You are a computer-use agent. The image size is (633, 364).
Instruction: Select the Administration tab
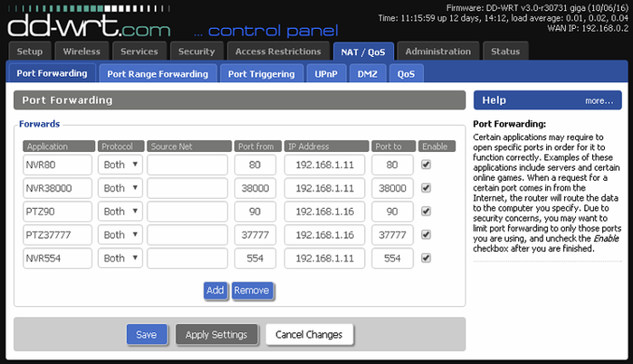click(438, 51)
